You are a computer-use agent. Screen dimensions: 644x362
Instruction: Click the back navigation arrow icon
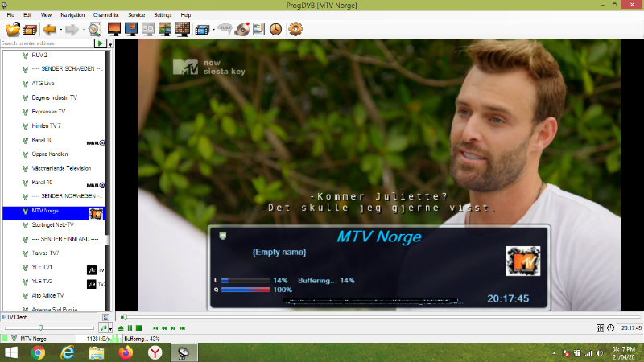[47, 30]
